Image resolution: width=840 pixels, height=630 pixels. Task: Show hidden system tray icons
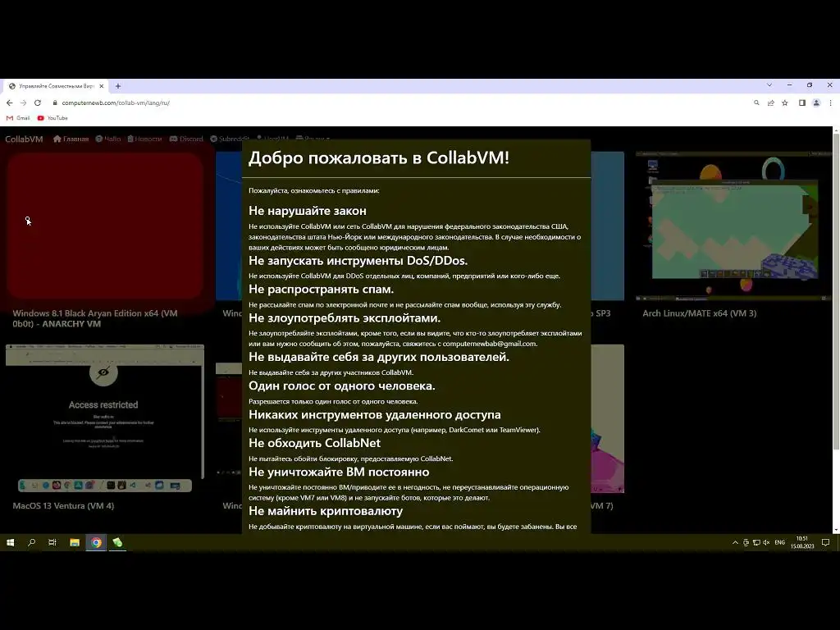tap(735, 543)
